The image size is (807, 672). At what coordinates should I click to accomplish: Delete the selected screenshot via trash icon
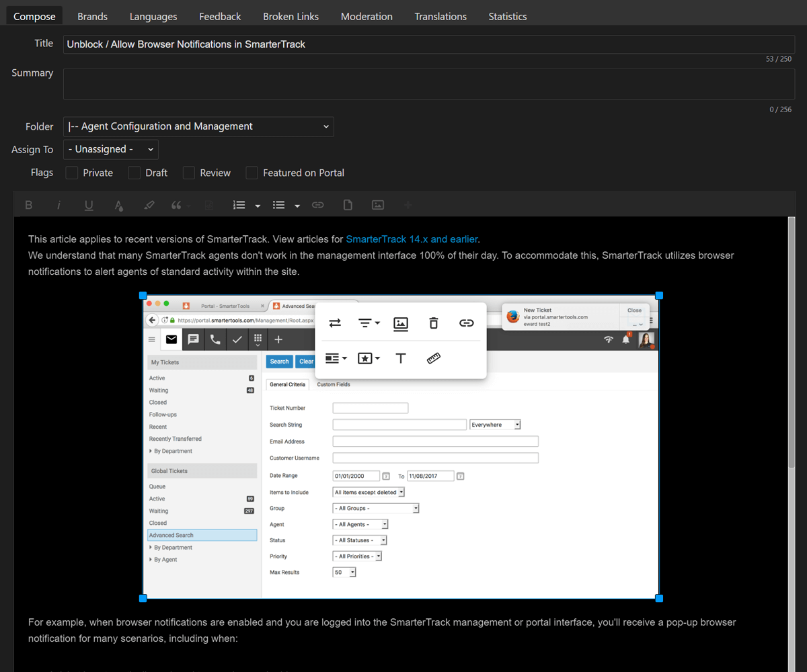click(433, 323)
